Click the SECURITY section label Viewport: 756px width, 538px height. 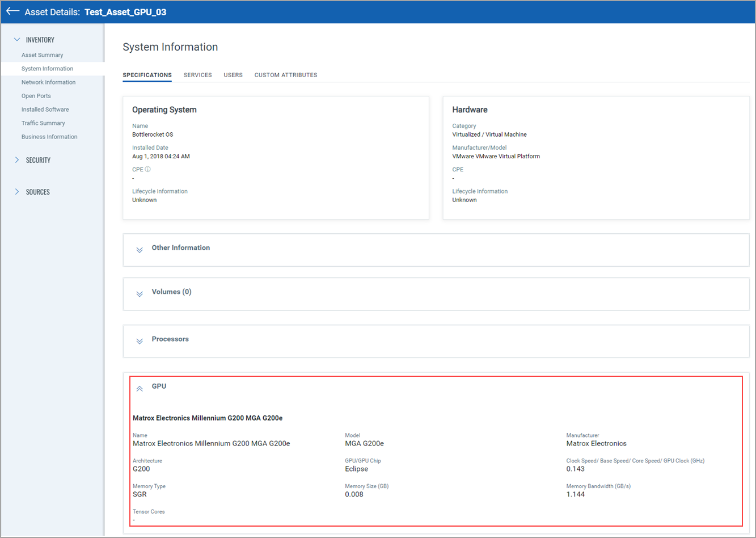[38, 160]
